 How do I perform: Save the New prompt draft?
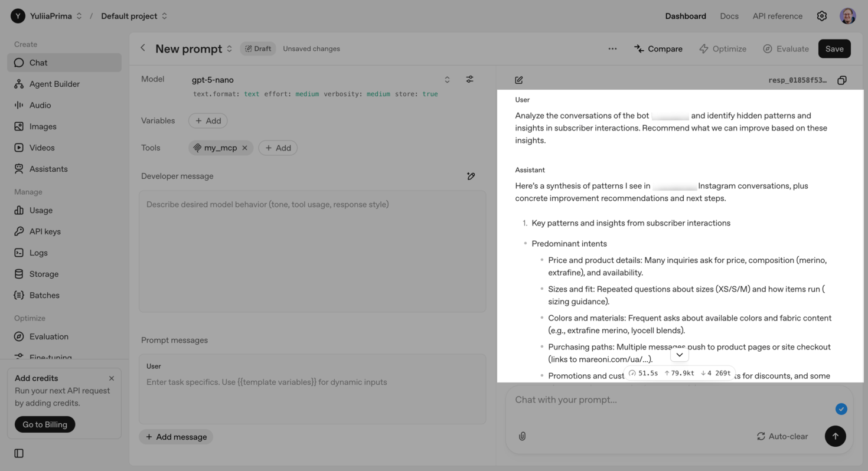[x=834, y=48]
